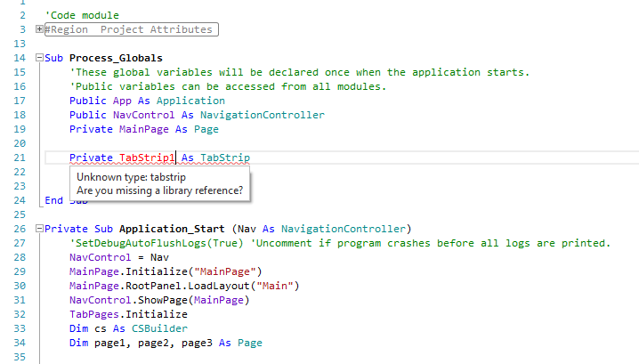
Task: Click the Dim page1, page2, page3 line
Action: tap(166, 343)
